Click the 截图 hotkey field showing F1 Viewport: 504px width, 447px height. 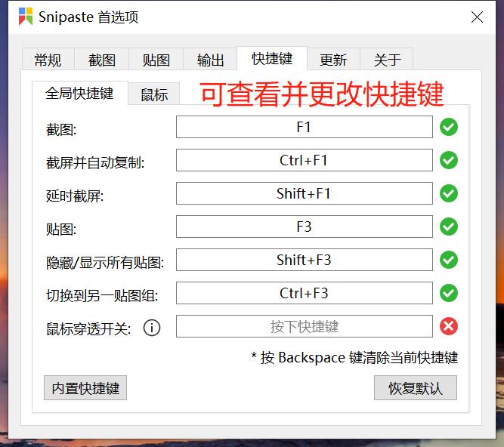tap(304, 127)
